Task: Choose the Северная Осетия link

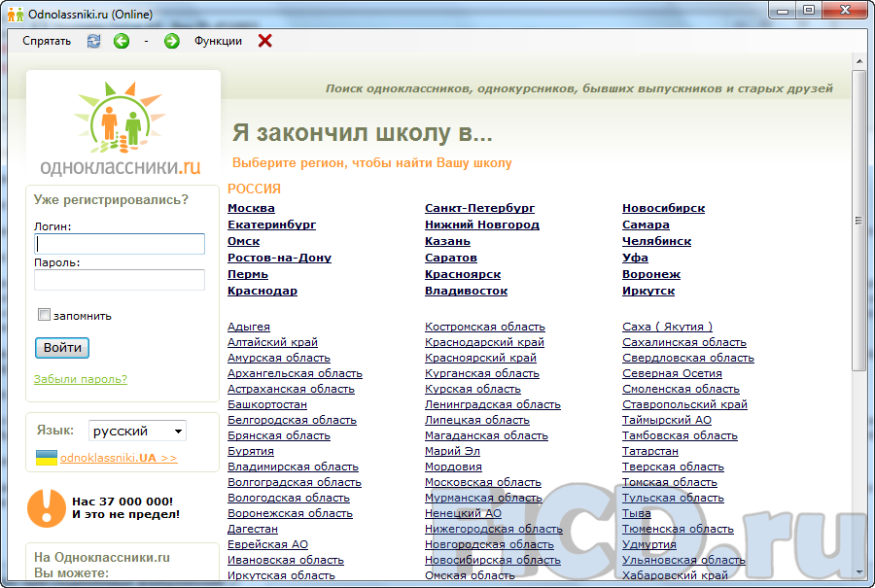Action: pos(672,374)
